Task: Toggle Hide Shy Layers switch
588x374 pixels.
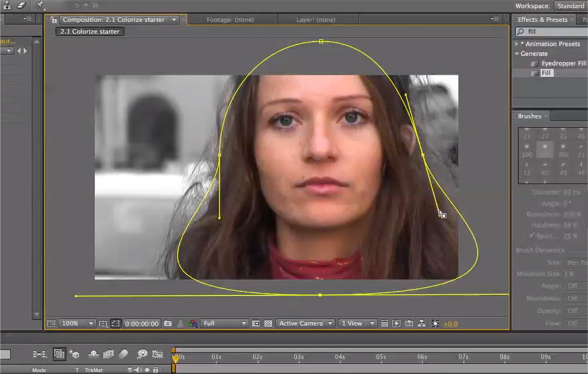Action: [x=93, y=354]
